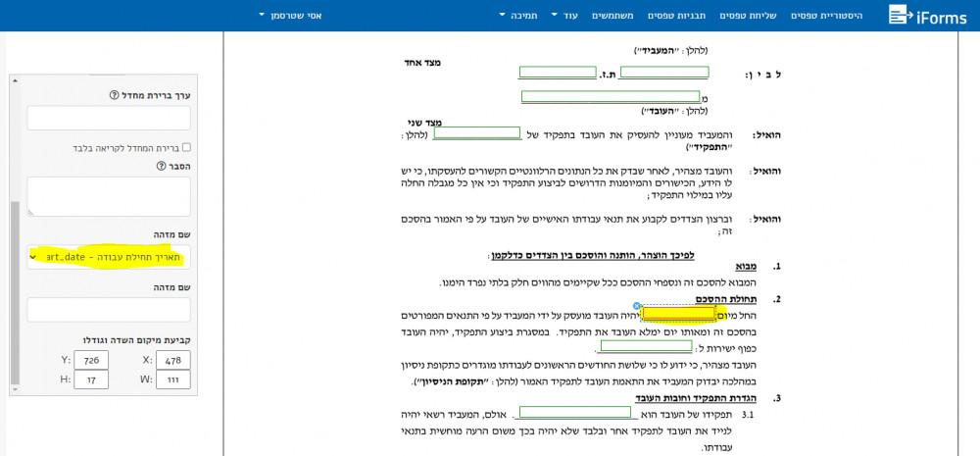Select the בתפקיד של field box
980x456 pixels.
point(477,132)
